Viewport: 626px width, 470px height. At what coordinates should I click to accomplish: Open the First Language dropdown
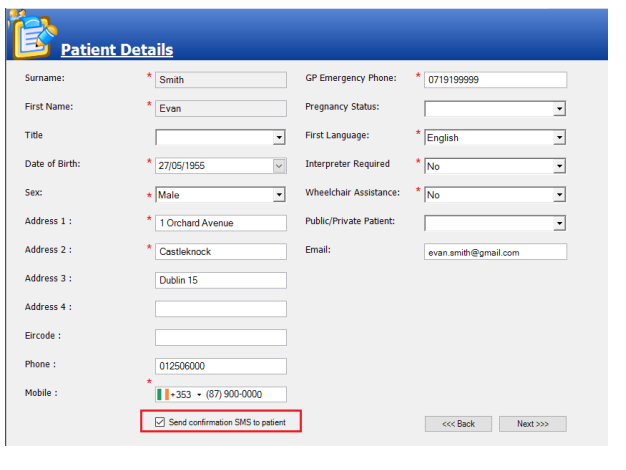(x=559, y=138)
